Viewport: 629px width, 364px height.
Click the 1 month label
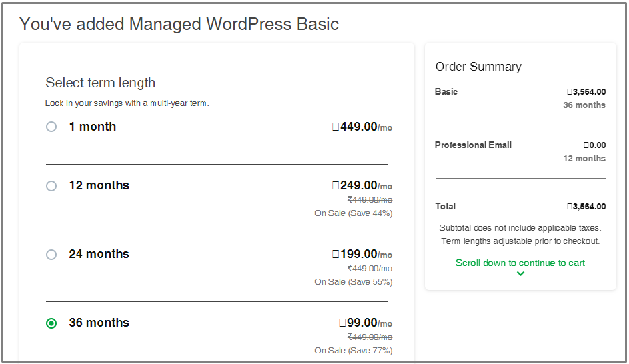point(93,127)
